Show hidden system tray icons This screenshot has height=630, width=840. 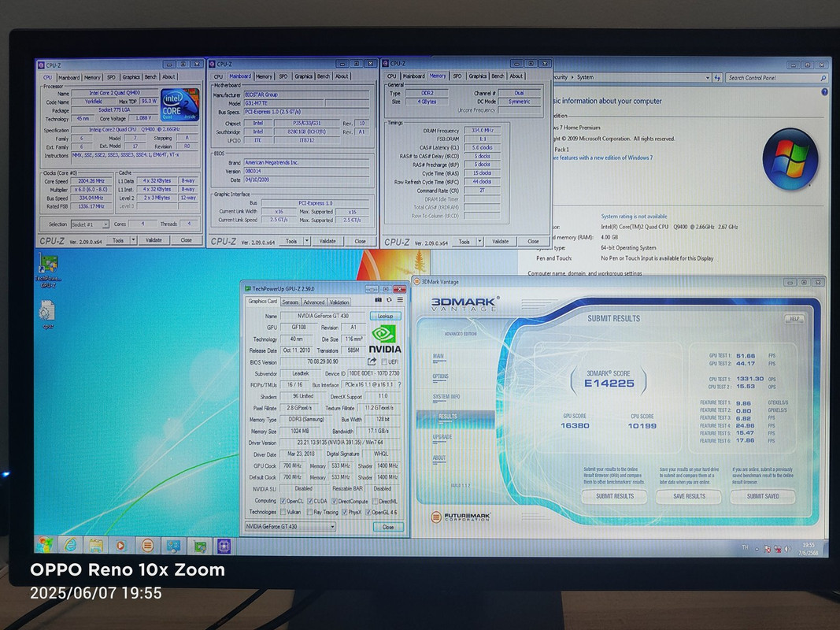[757, 549]
